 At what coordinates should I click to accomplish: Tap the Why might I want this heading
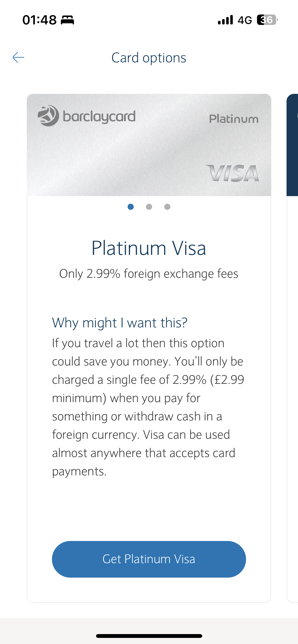click(120, 323)
